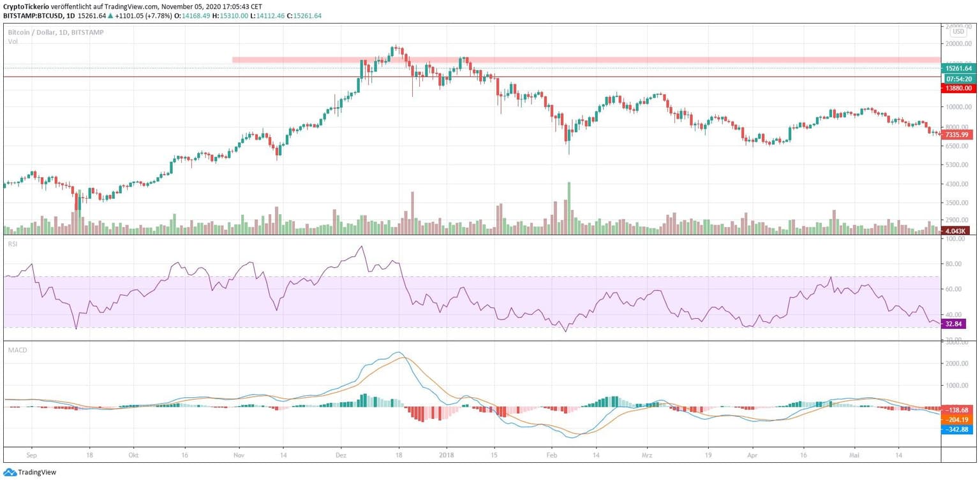Click the Vol indicator legend label
980x482 pixels.
point(13,41)
